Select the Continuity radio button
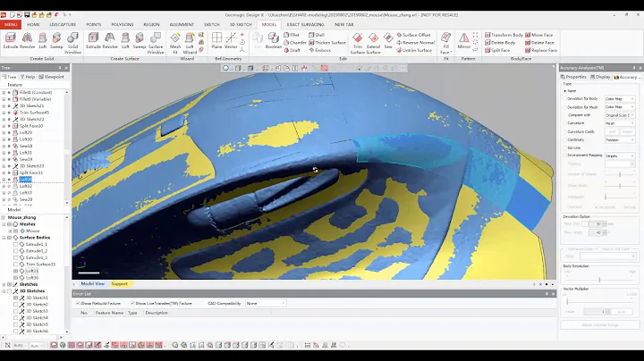 click(x=565, y=140)
